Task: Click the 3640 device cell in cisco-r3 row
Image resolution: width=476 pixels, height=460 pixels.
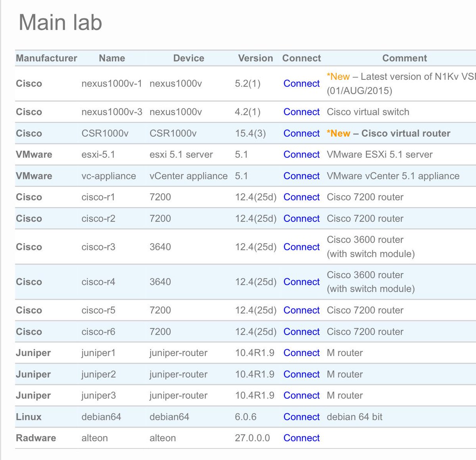Action: pyautogui.click(x=160, y=247)
